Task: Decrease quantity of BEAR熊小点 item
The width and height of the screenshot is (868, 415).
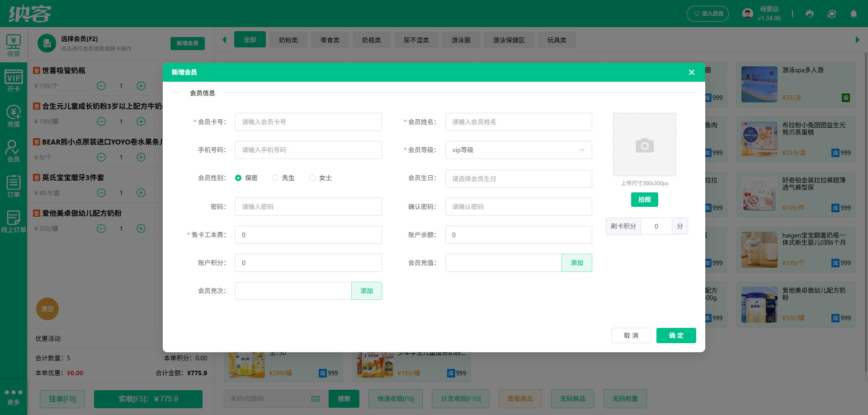Action: click(x=101, y=157)
